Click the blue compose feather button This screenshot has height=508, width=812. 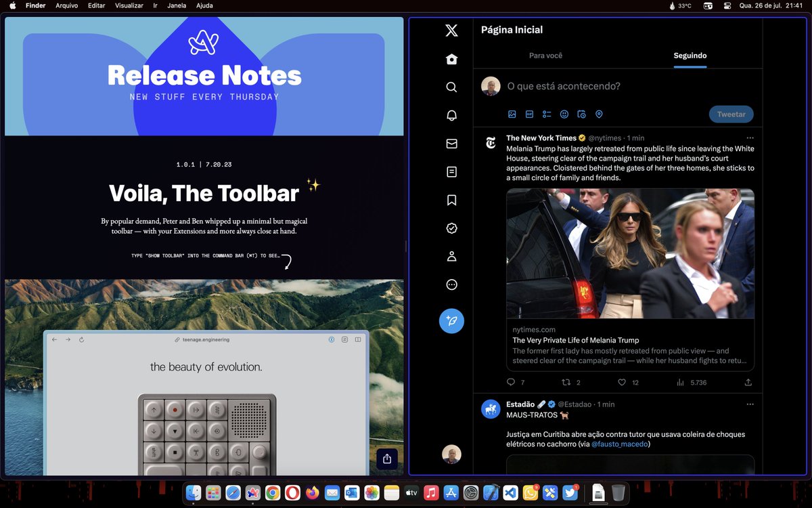click(451, 320)
